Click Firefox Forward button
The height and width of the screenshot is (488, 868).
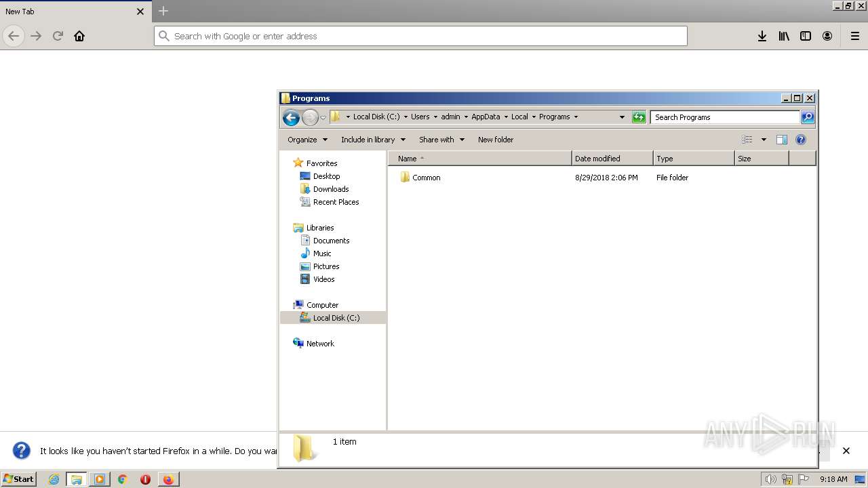[x=36, y=36]
